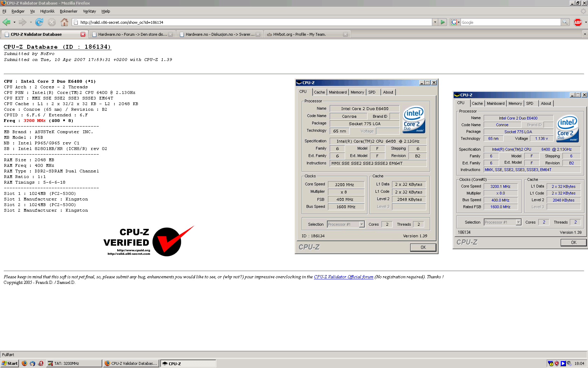Open the list-all-tabs dropdown arrow
The width and height of the screenshot is (588, 368).
pos(584,34)
